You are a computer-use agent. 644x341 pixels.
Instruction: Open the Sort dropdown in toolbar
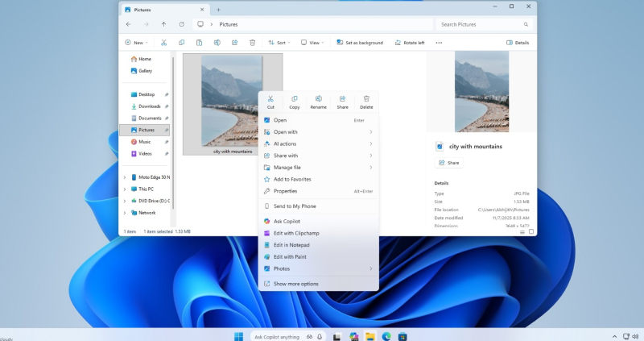pos(279,43)
